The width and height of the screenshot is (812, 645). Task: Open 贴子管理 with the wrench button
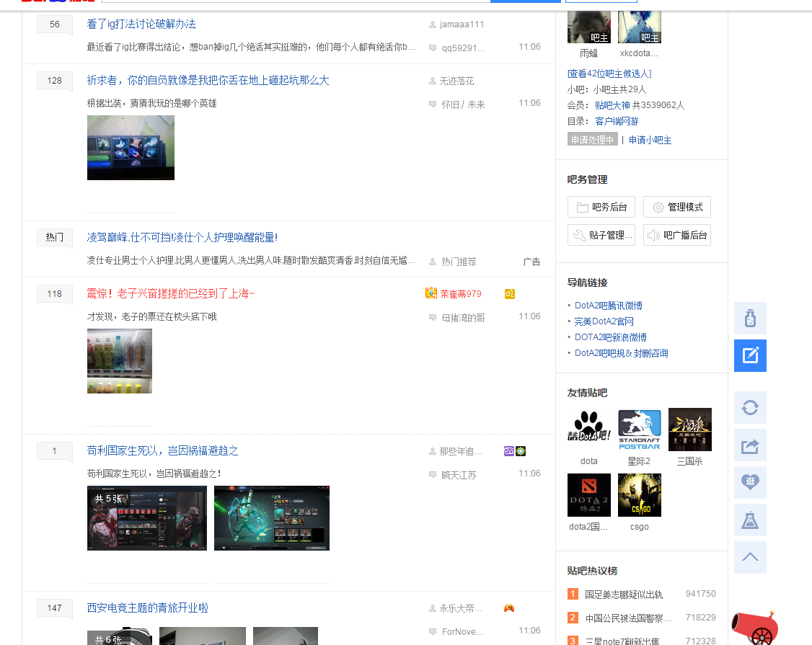601,234
